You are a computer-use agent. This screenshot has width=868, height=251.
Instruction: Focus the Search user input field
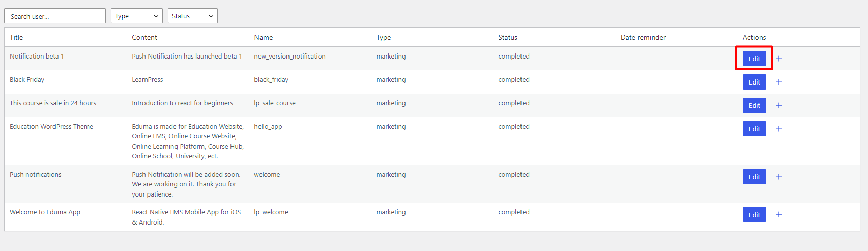coord(55,16)
